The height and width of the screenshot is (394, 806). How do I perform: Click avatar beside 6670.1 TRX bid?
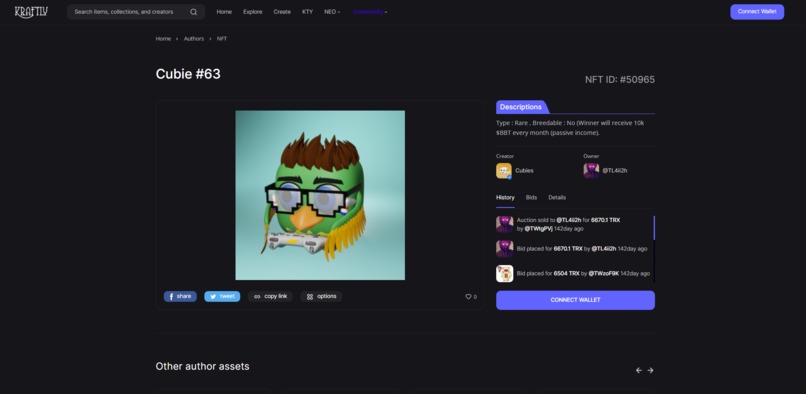coord(504,248)
